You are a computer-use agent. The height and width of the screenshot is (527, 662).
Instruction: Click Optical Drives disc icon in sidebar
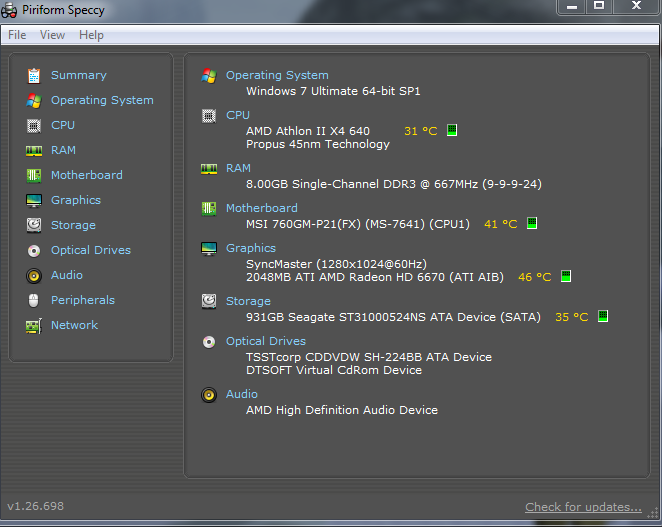(34, 251)
